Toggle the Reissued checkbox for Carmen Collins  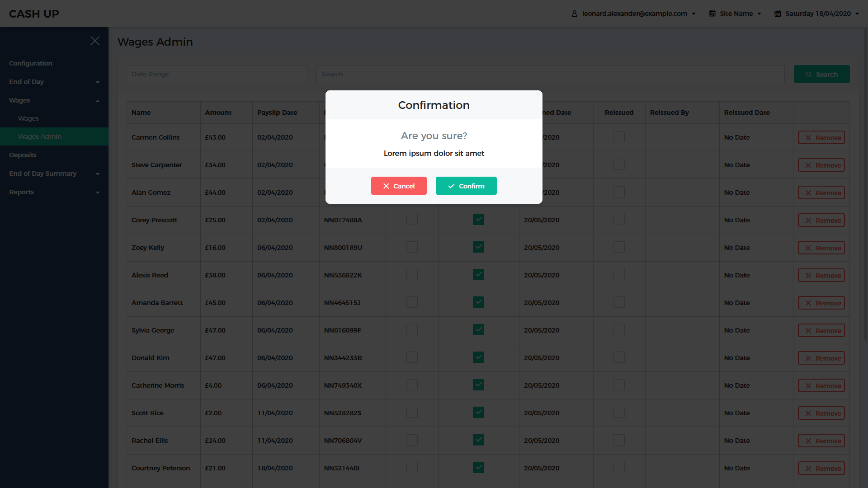pyautogui.click(x=619, y=137)
